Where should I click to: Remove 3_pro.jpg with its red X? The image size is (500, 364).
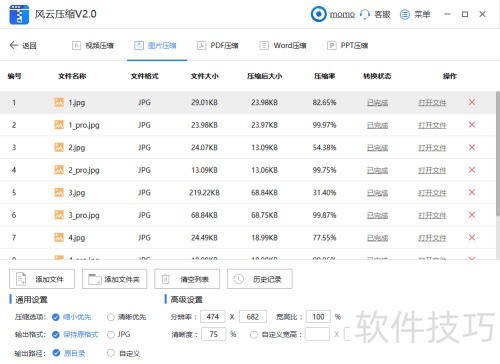(x=472, y=215)
